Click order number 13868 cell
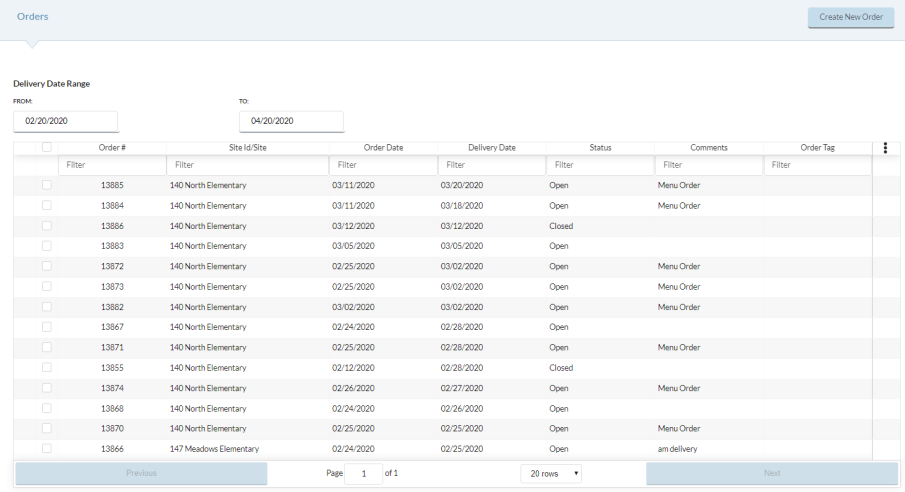Viewport: 905px width, 492px height. click(x=112, y=408)
